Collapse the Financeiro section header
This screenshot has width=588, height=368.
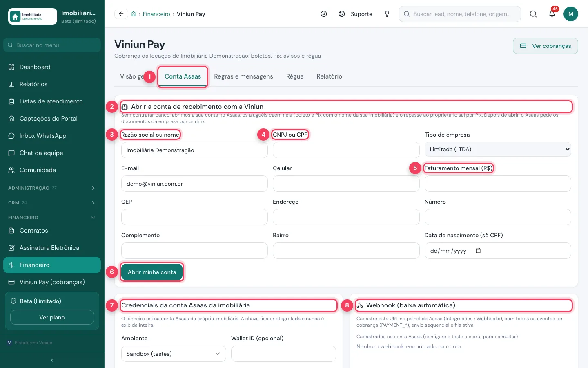click(x=52, y=218)
